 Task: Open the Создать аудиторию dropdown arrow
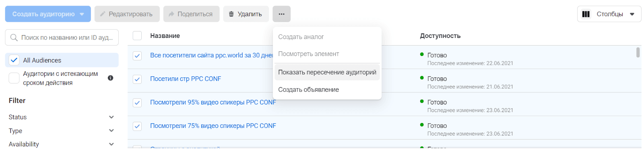point(82,14)
